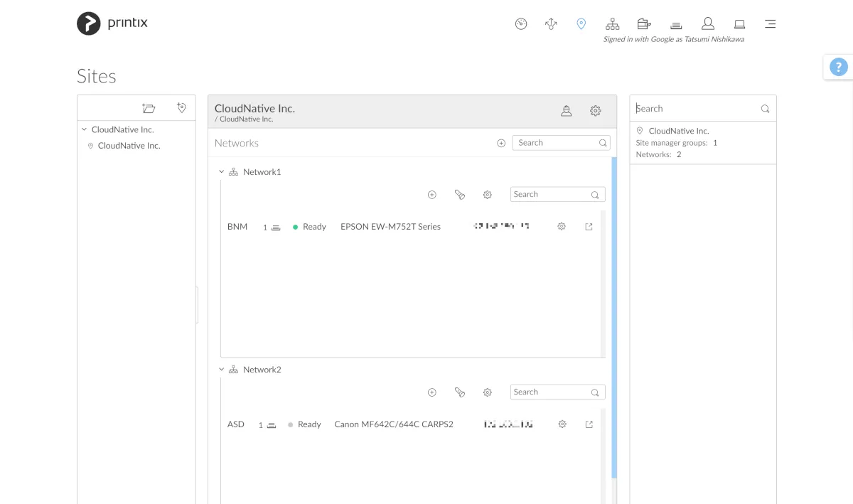Click the add site icon
Viewport: 853px width, 504px height.
(181, 108)
